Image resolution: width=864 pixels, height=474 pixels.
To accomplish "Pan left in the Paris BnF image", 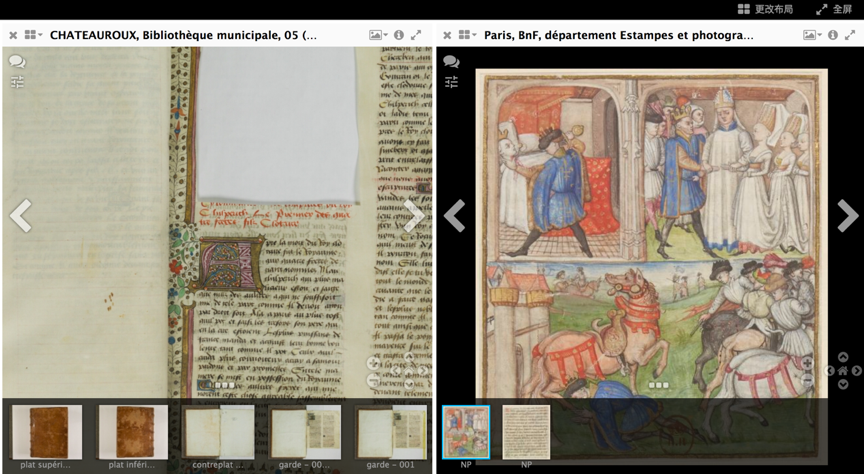I will pyautogui.click(x=830, y=370).
